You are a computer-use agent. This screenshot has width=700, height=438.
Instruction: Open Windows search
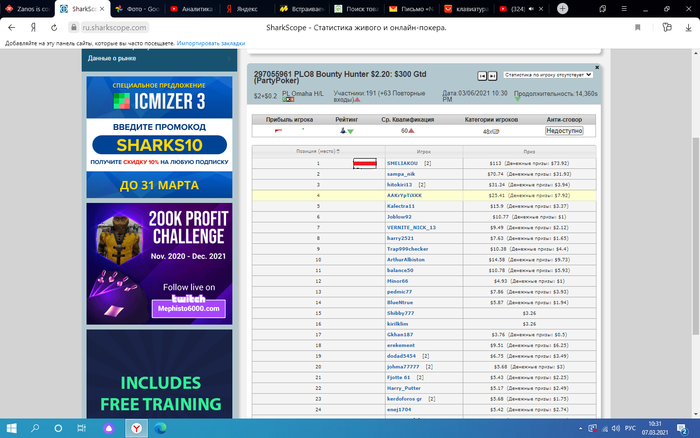(35, 428)
